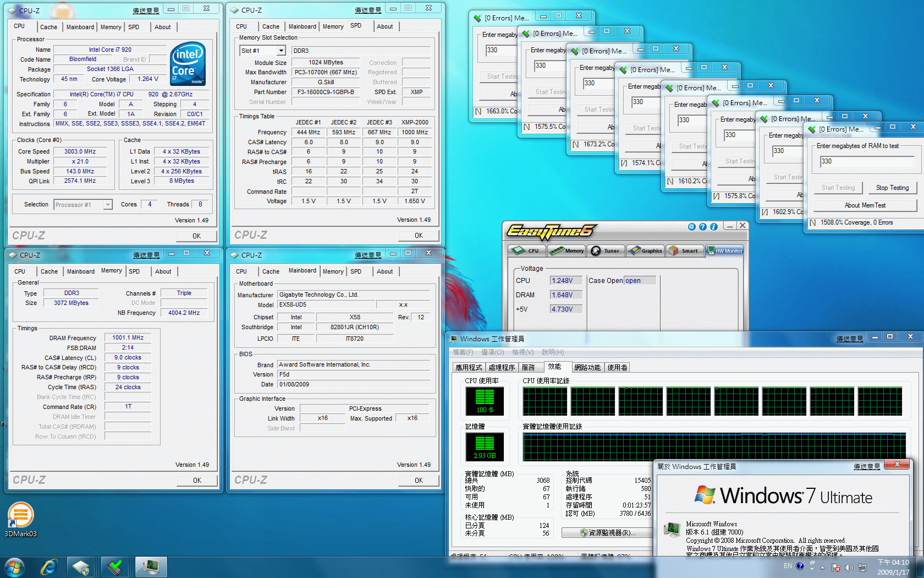
Task: Open the Windows Start menu orb
Action: point(15,567)
